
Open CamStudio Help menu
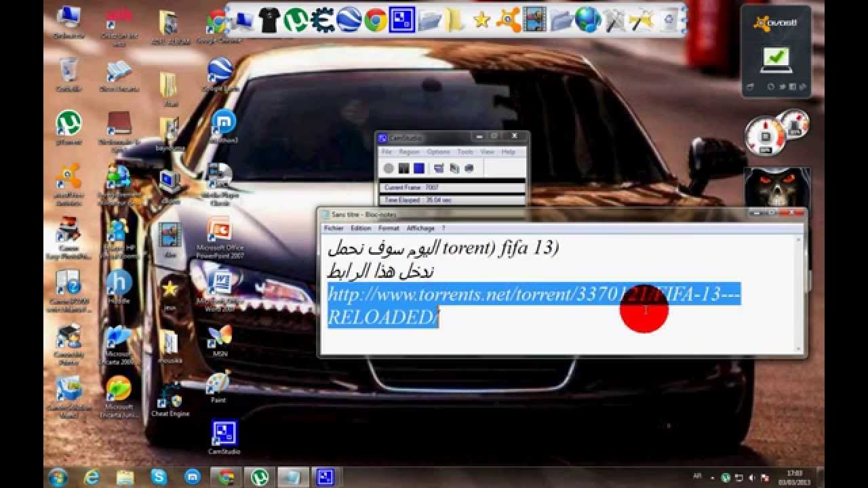[x=508, y=152]
